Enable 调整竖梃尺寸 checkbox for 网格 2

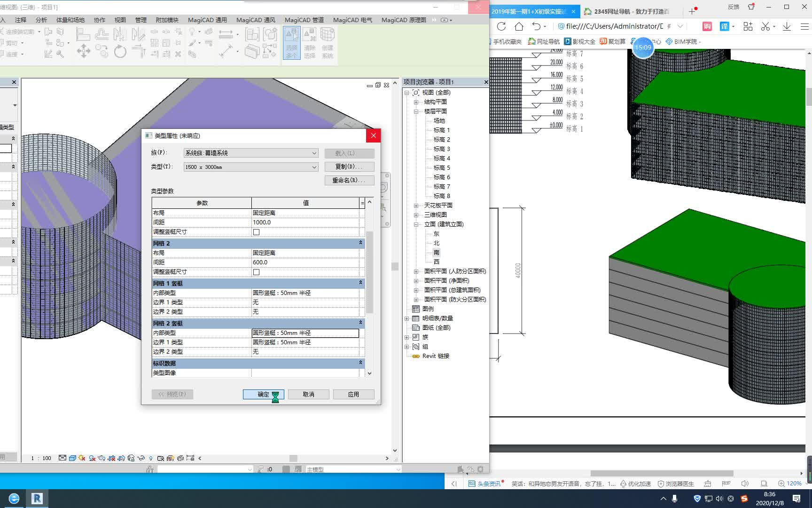(x=256, y=272)
